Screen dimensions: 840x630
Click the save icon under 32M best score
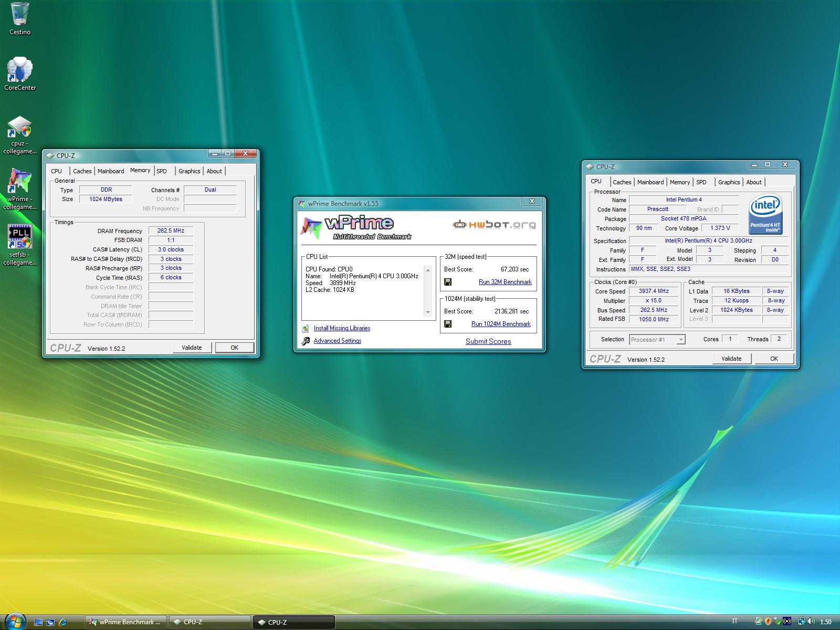pyautogui.click(x=448, y=282)
